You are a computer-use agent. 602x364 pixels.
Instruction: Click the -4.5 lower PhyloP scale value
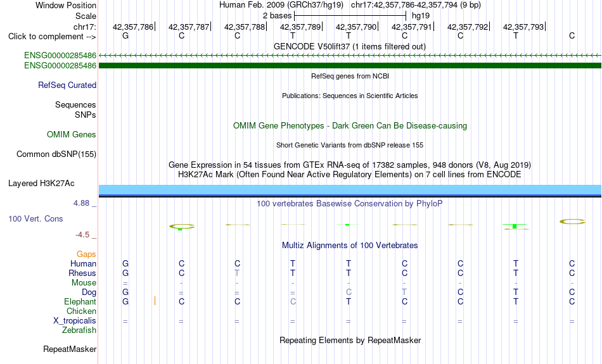82,235
